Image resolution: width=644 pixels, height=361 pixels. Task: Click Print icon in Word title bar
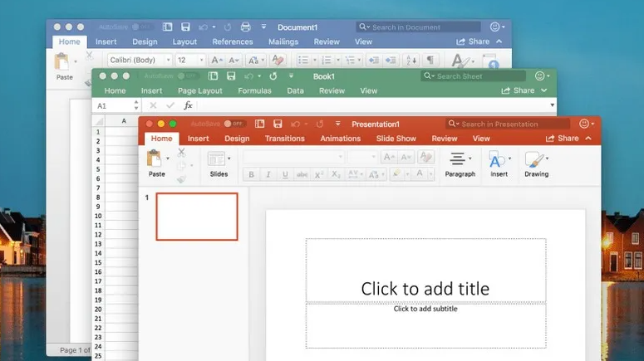click(x=246, y=27)
